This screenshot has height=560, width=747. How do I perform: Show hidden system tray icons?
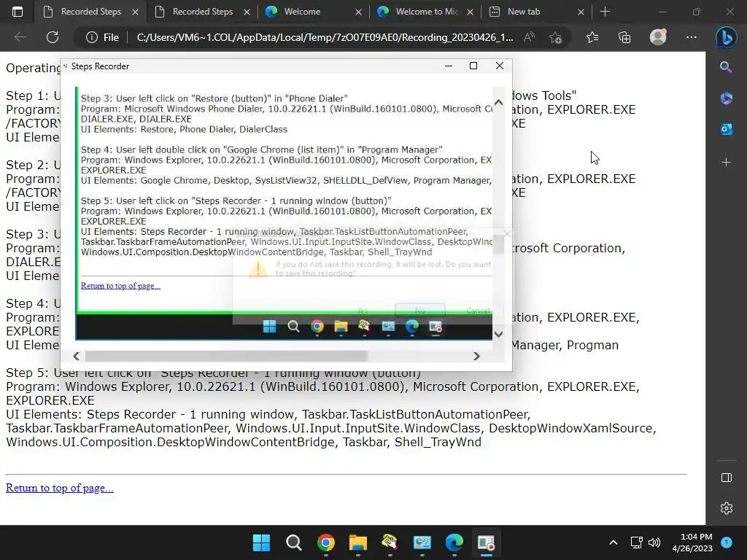click(613, 542)
